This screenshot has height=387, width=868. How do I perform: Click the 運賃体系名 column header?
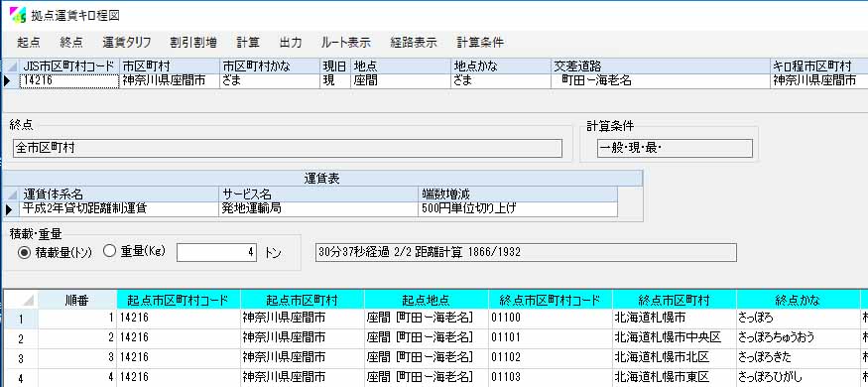point(119,193)
